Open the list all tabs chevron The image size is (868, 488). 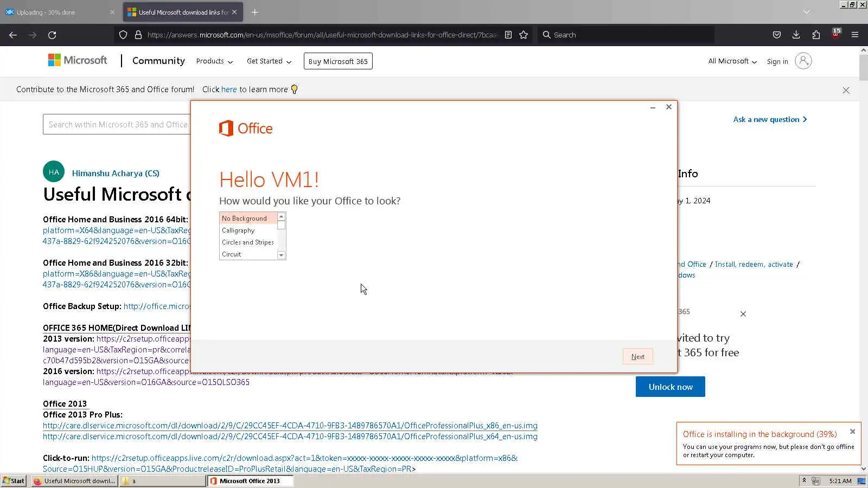click(x=807, y=12)
